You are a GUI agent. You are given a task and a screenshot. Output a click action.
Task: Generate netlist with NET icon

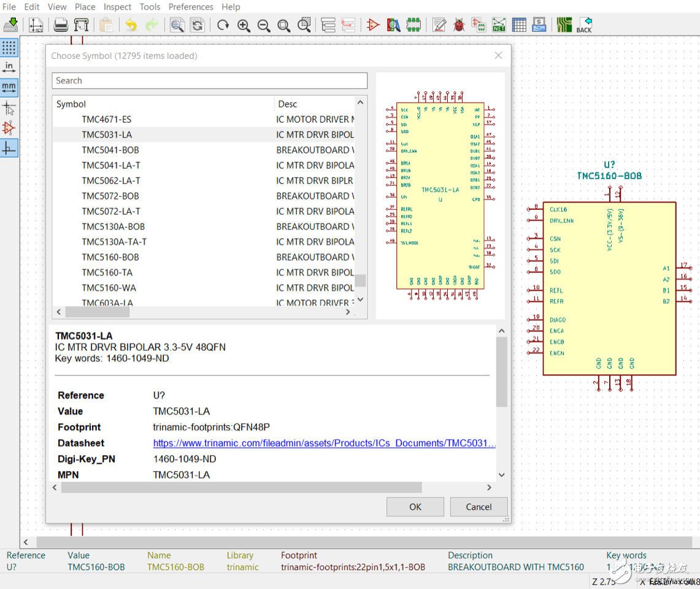(x=499, y=25)
